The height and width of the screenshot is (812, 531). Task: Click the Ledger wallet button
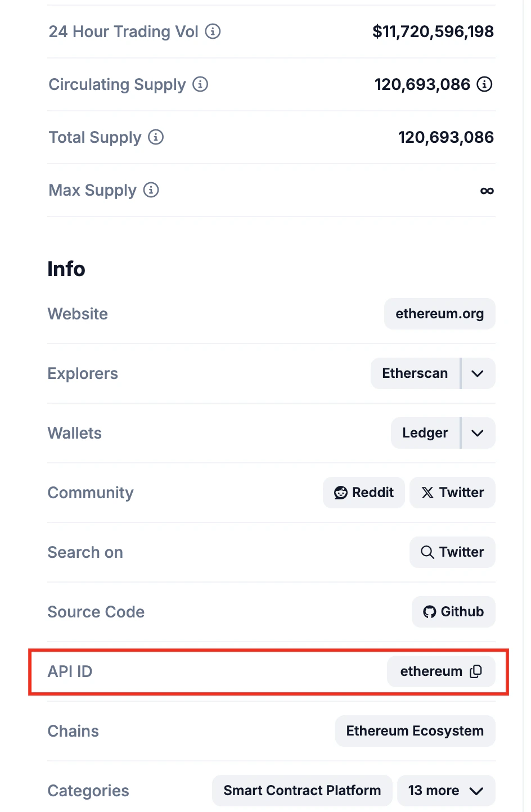(425, 433)
